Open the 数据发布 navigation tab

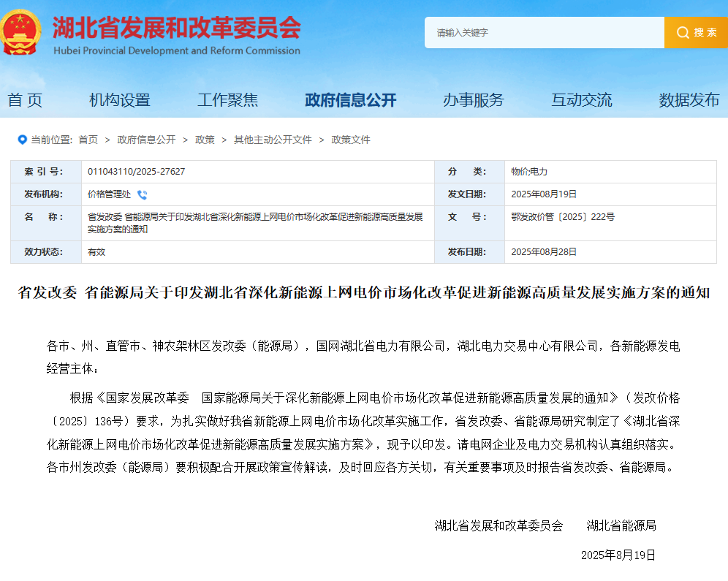coord(689,100)
